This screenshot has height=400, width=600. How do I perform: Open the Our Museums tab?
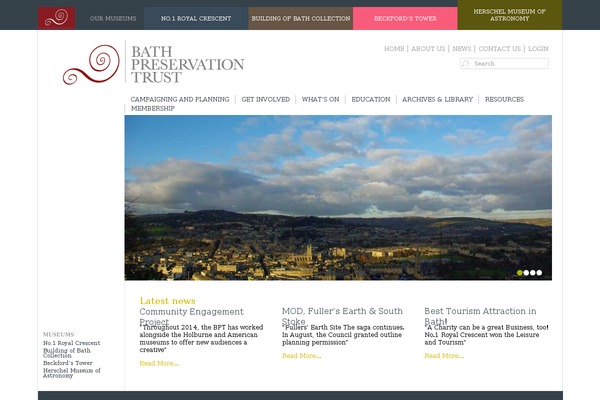pyautogui.click(x=113, y=18)
